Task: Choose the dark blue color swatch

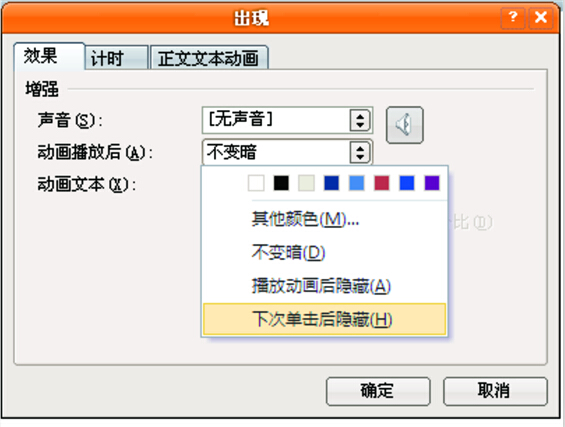Action: pyautogui.click(x=332, y=183)
